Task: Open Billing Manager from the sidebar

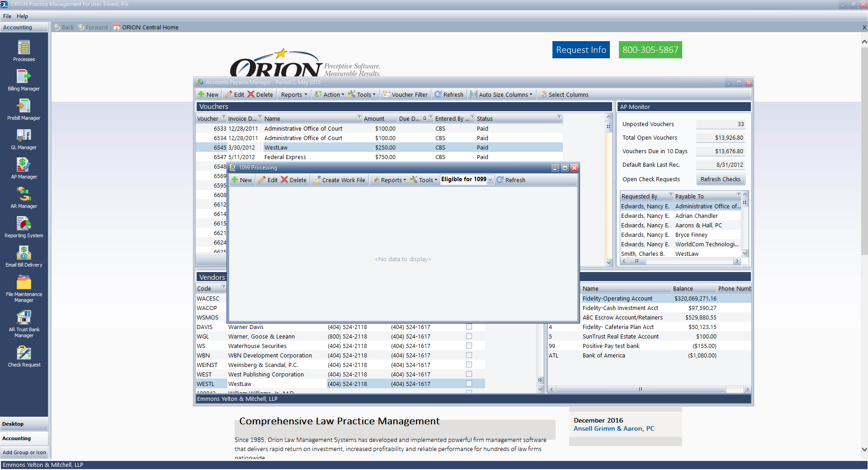Action: [x=24, y=80]
